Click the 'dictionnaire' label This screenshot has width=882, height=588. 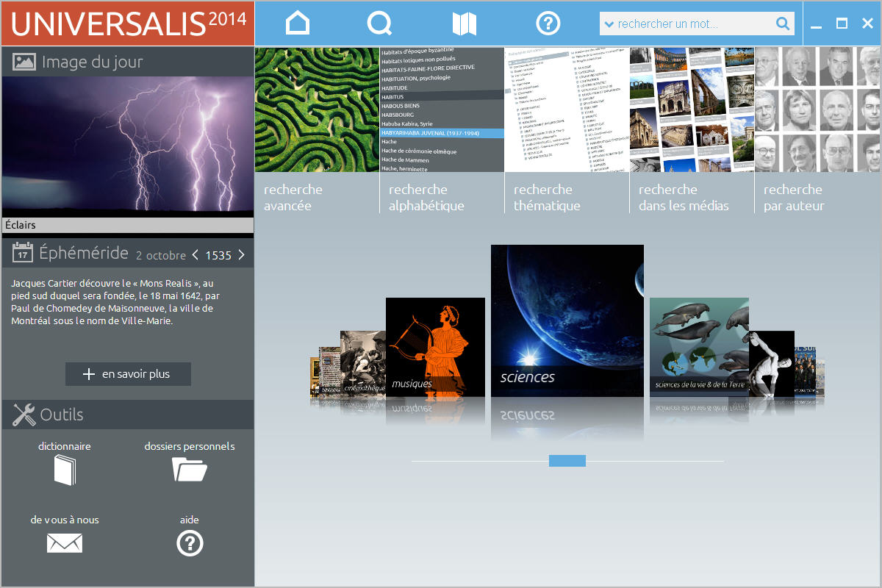point(65,446)
